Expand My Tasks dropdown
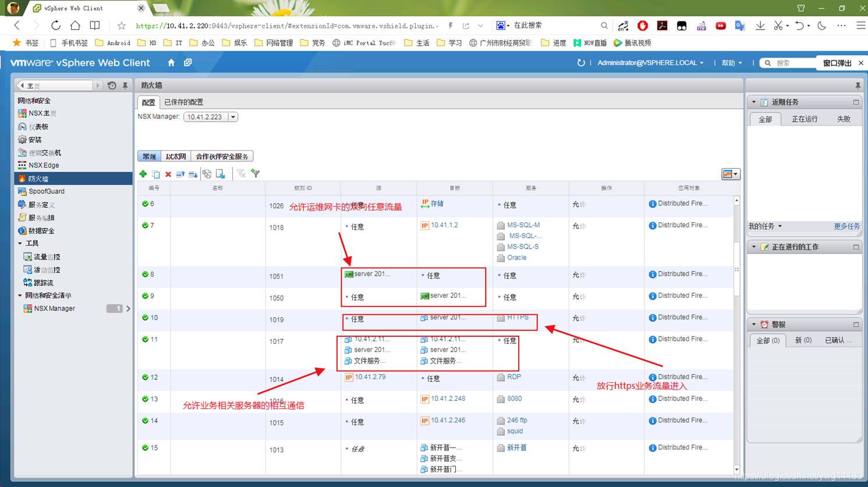This screenshot has width=868, height=487. point(765,226)
